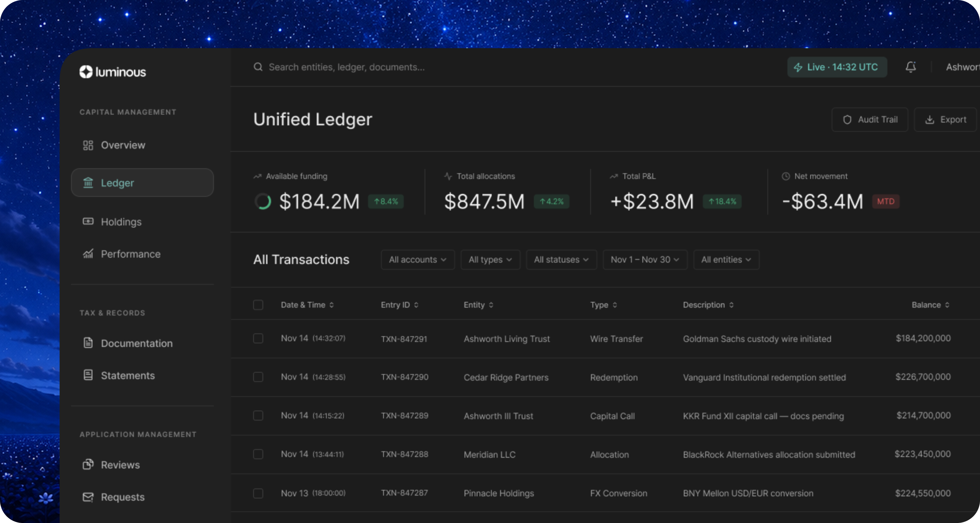
Task: Click BlackRock Alternatives allocation submitted description
Action: click(769, 454)
